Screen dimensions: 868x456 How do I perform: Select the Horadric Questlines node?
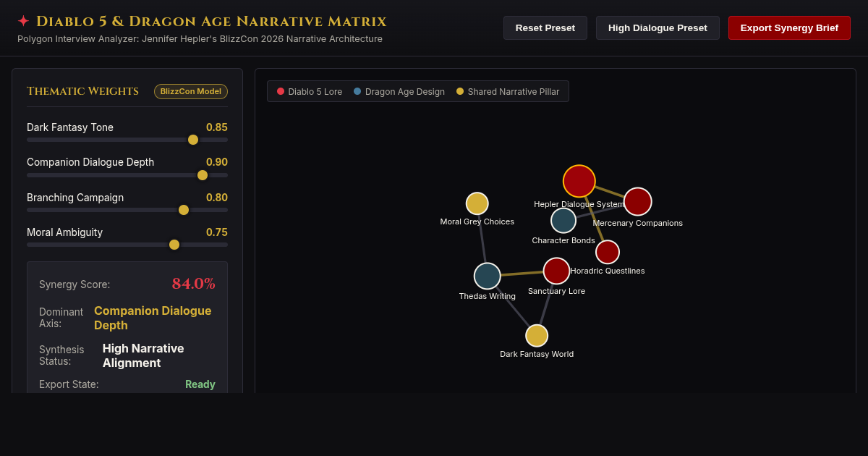point(608,252)
